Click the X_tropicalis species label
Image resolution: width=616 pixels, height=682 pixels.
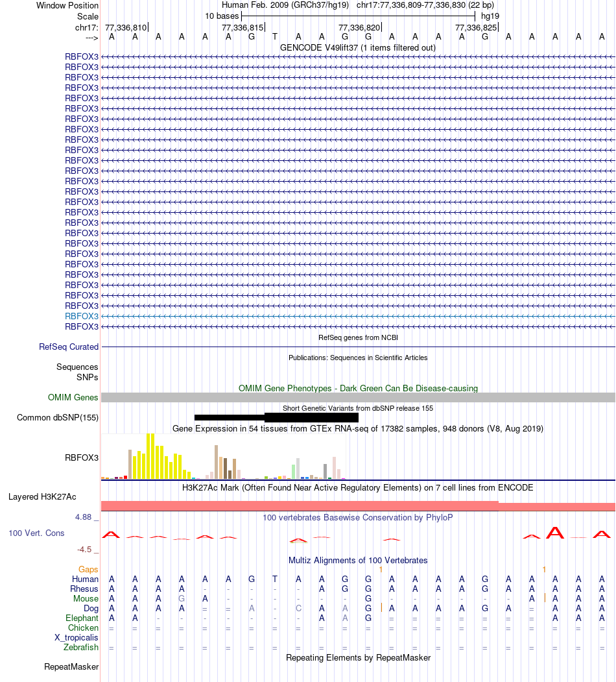click(76, 638)
